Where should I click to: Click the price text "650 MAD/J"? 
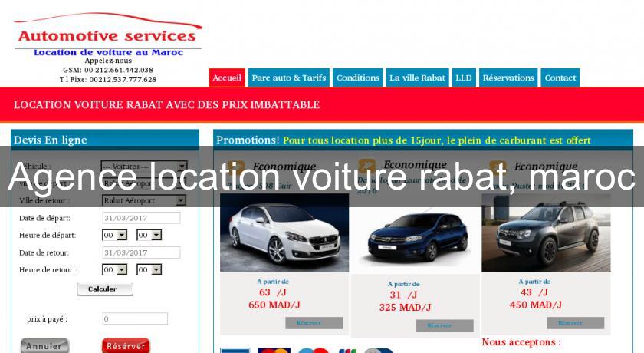(274, 305)
